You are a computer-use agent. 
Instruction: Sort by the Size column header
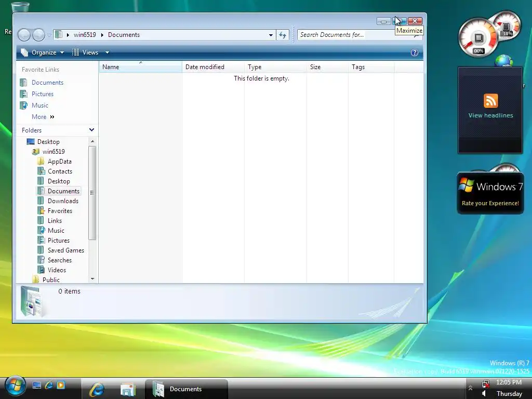327,67
